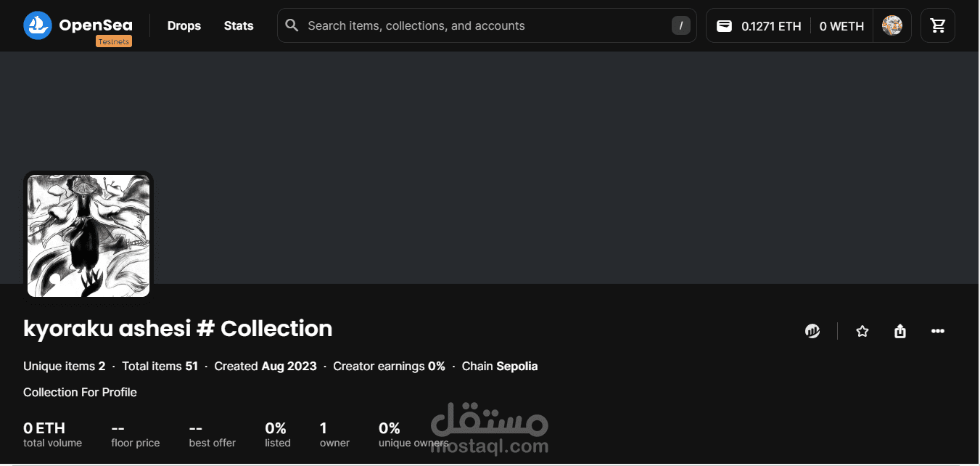The height and width of the screenshot is (466, 980).
Task: Click the slash shortcut key badge
Action: click(x=680, y=26)
